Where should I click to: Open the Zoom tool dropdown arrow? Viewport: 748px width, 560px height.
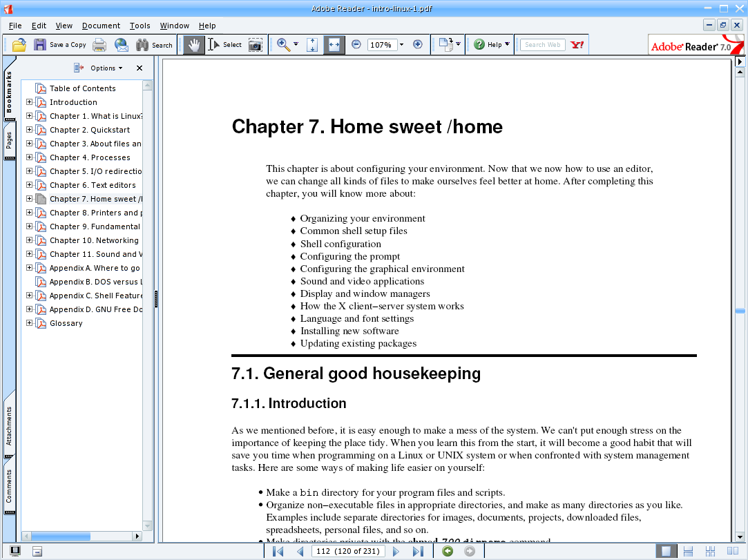click(x=296, y=44)
